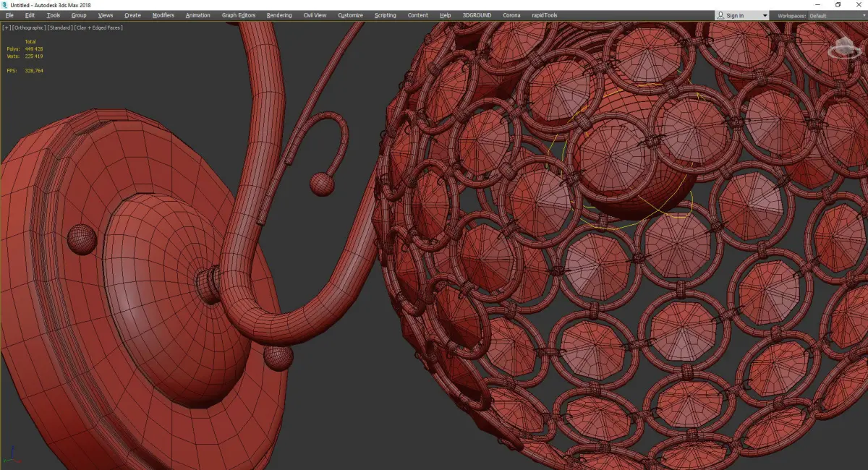
Task: Open the Edit menu
Action: coord(30,15)
